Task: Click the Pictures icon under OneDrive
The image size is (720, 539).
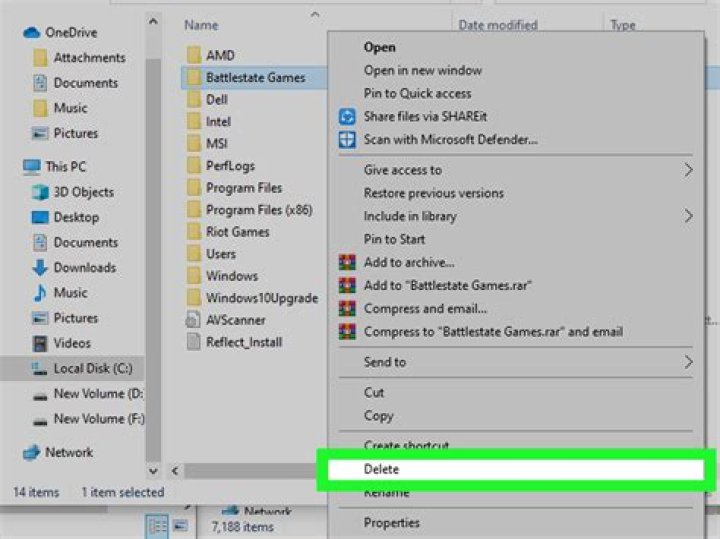Action: tap(40, 134)
